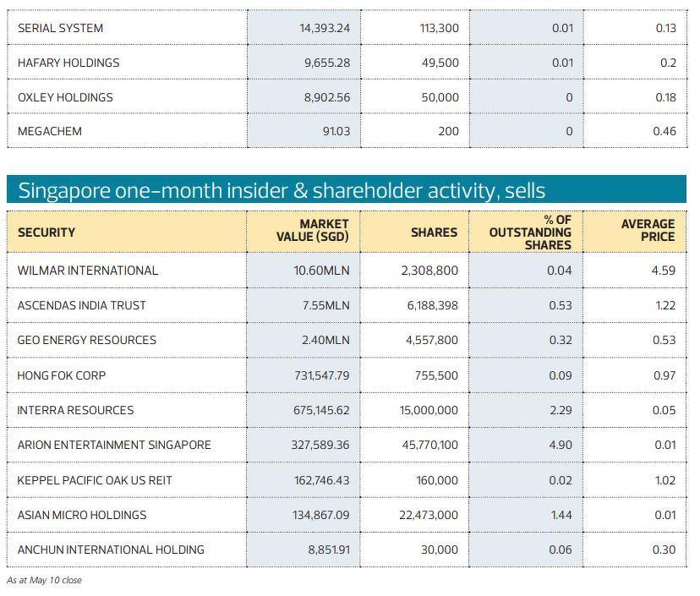Click KEPPEL PACIFIC OAK US REIT

coord(95,480)
